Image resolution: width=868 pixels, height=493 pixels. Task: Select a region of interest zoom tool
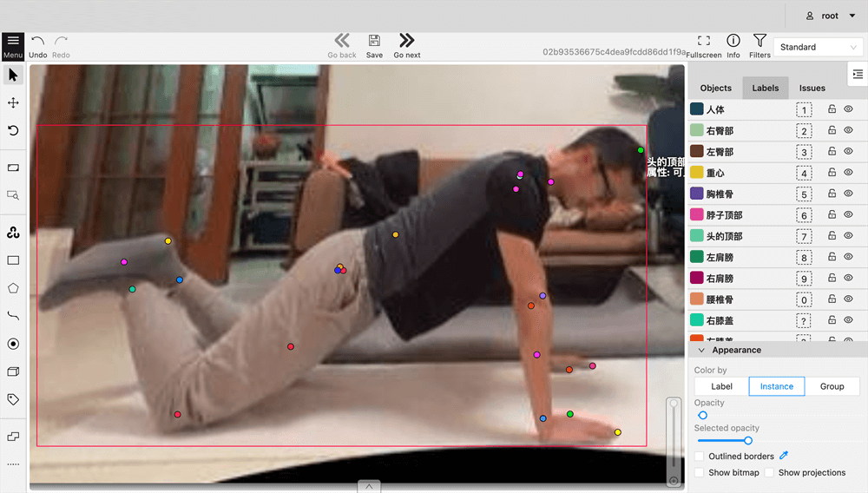(13, 195)
